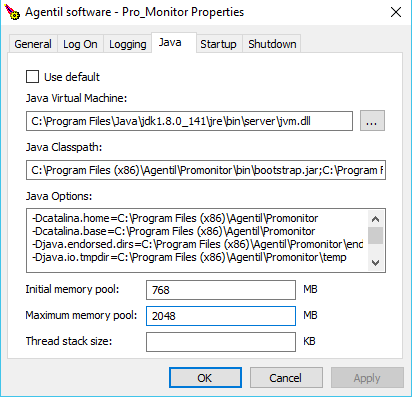Open the JVM browse button with ellipsis
Viewport: 412px width, 397px height.
click(372, 121)
